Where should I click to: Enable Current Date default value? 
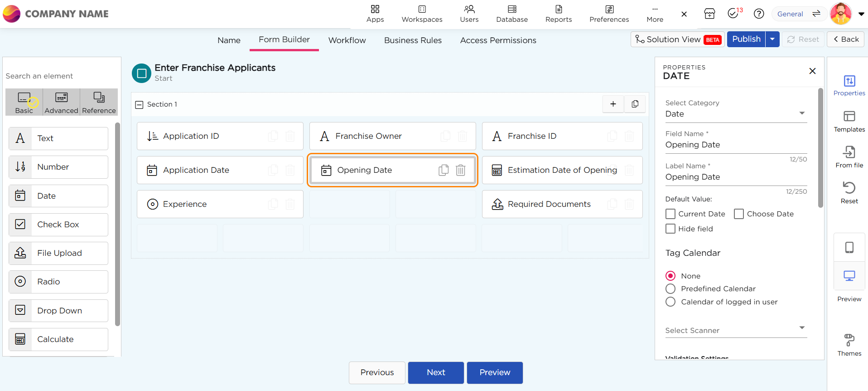point(670,214)
